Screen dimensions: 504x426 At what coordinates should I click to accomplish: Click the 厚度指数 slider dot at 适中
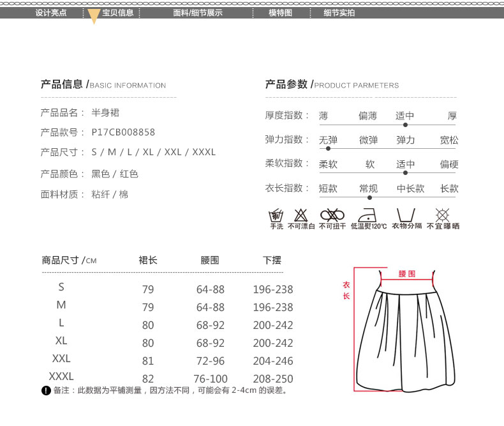(405, 125)
